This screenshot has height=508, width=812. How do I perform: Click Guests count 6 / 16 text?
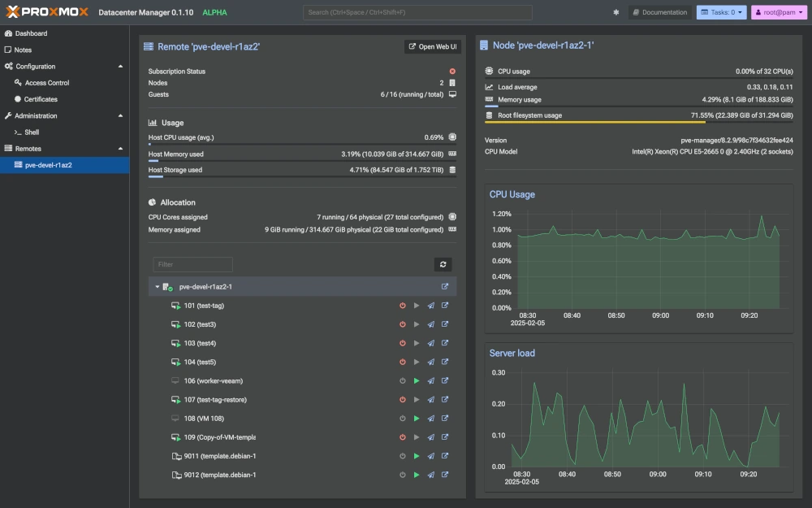click(412, 94)
